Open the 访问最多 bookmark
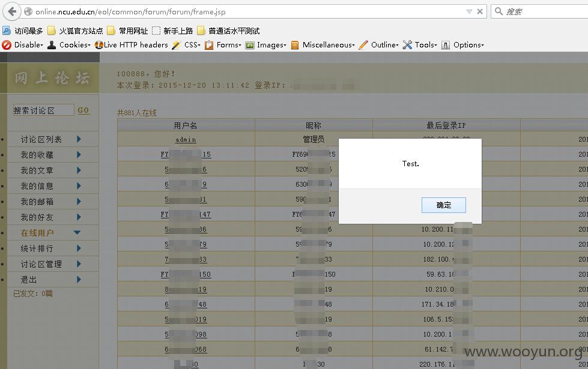Screen dimensions: 588x369 (x=23, y=31)
